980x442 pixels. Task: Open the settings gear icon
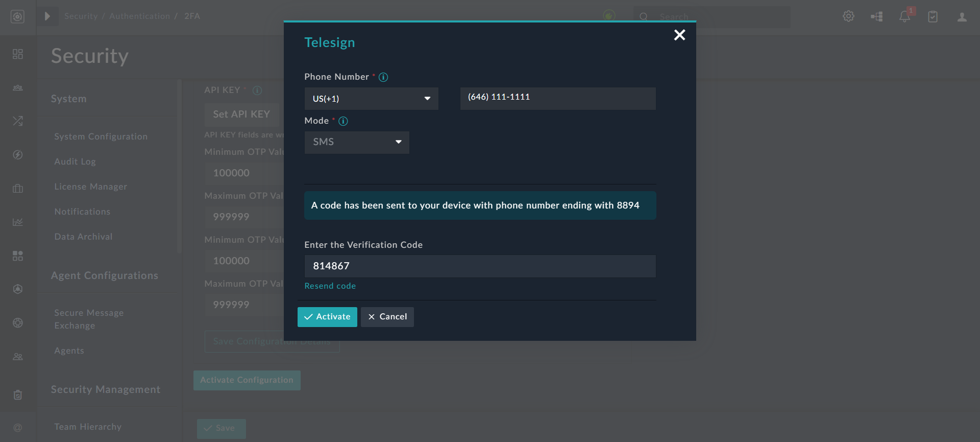point(848,16)
